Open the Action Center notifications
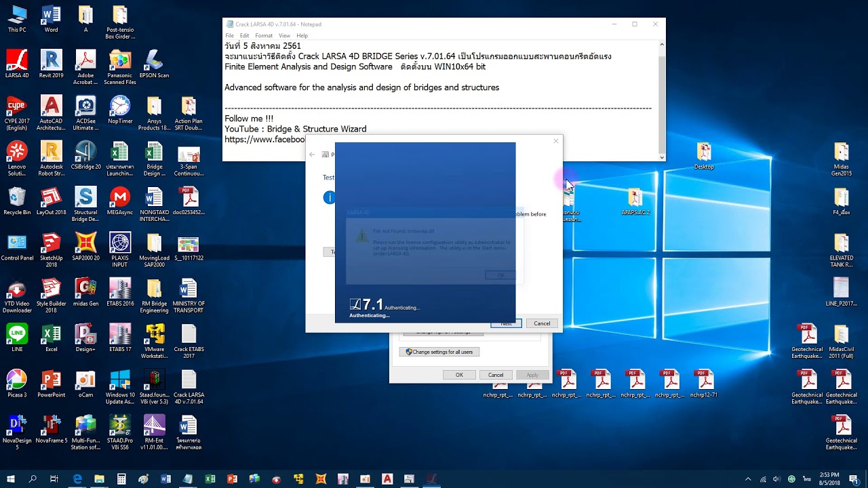This screenshot has width=868, height=488. [x=854, y=479]
